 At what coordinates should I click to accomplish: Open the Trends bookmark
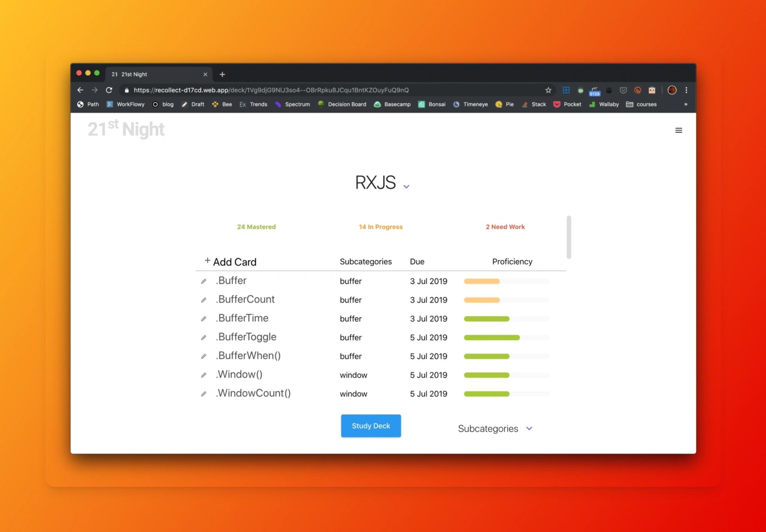click(x=254, y=104)
